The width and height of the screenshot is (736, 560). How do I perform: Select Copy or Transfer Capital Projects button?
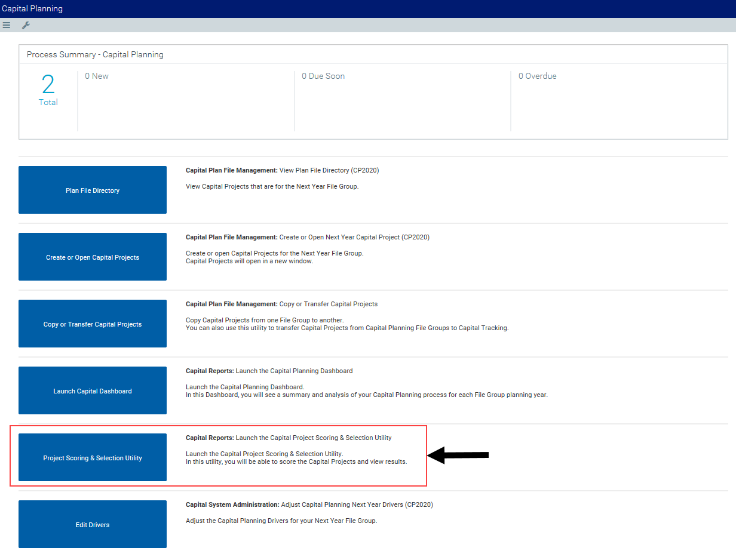click(x=93, y=324)
